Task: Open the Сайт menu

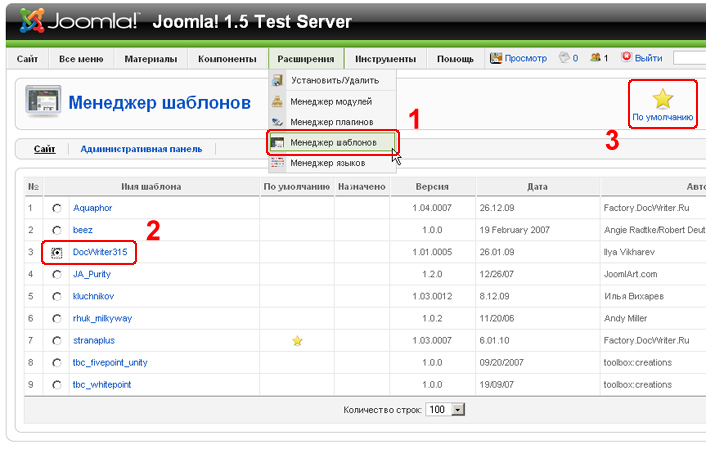Action: [x=27, y=59]
